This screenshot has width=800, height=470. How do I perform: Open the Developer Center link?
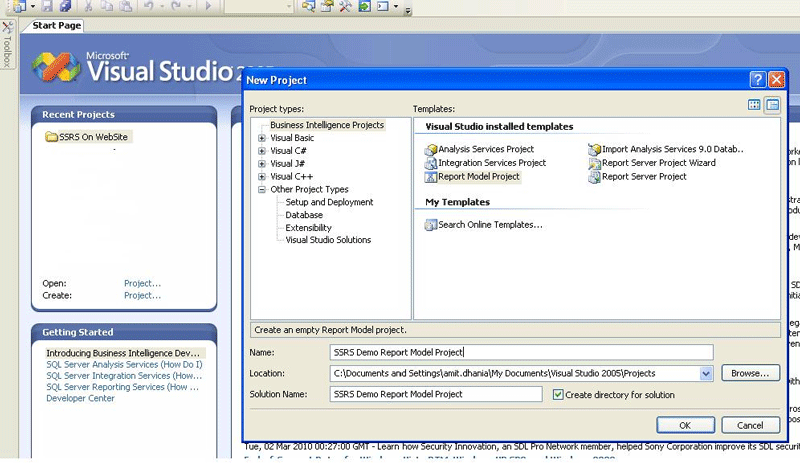click(80, 398)
